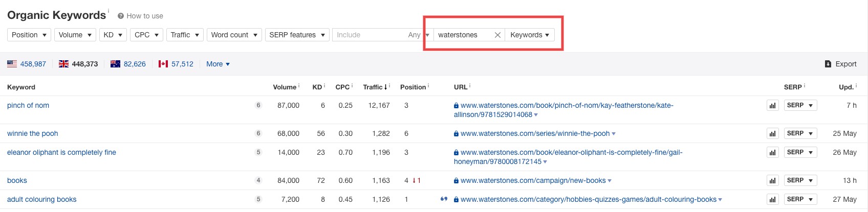Open the Position filter dropdown

point(29,35)
